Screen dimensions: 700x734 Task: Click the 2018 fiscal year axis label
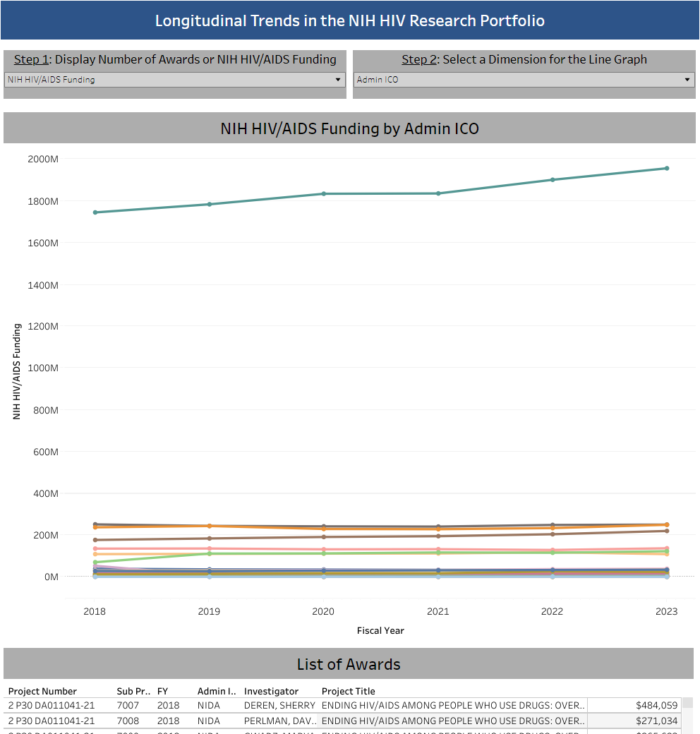(95, 611)
